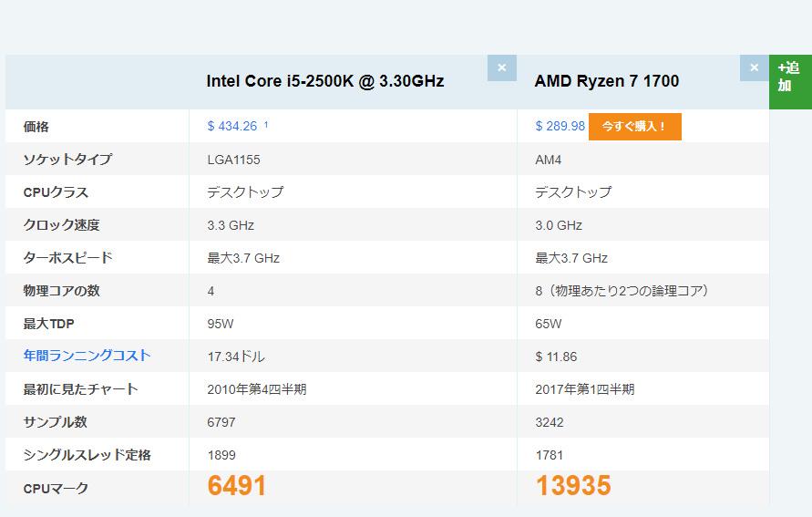The width and height of the screenshot is (812, 517).
Task: Click the AM4 socket value
Action: coord(549,160)
